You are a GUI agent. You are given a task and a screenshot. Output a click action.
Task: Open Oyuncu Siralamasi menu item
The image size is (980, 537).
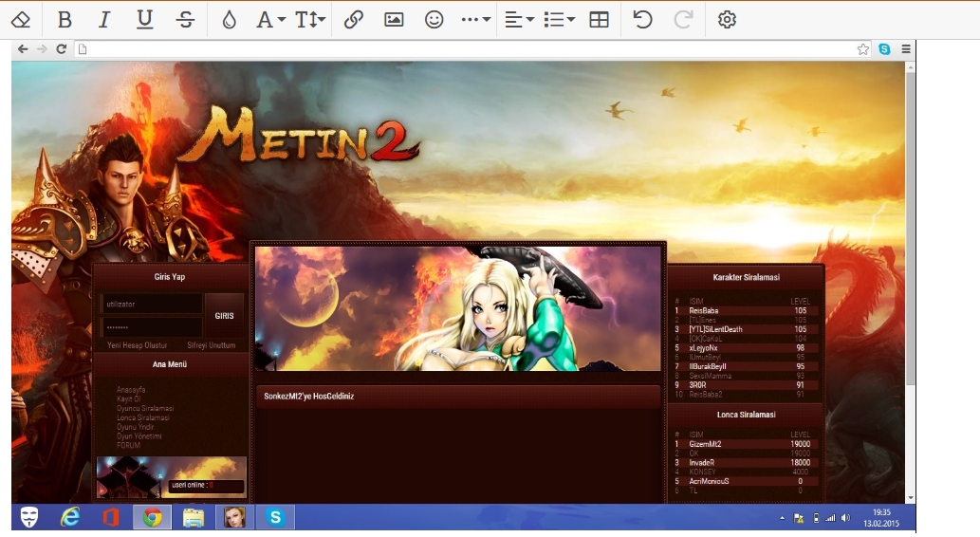click(x=145, y=408)
